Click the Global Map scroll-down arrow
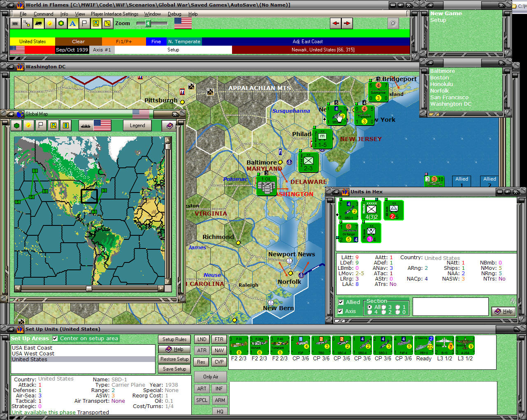527x420 pixels. coord(168,281)
